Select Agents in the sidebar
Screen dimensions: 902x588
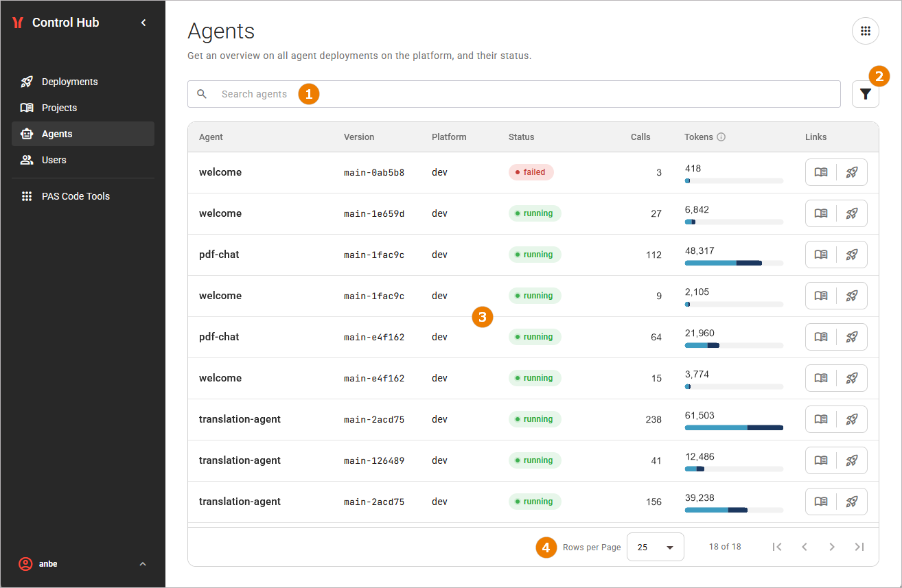pyautogui.click(x=83, y=134)
